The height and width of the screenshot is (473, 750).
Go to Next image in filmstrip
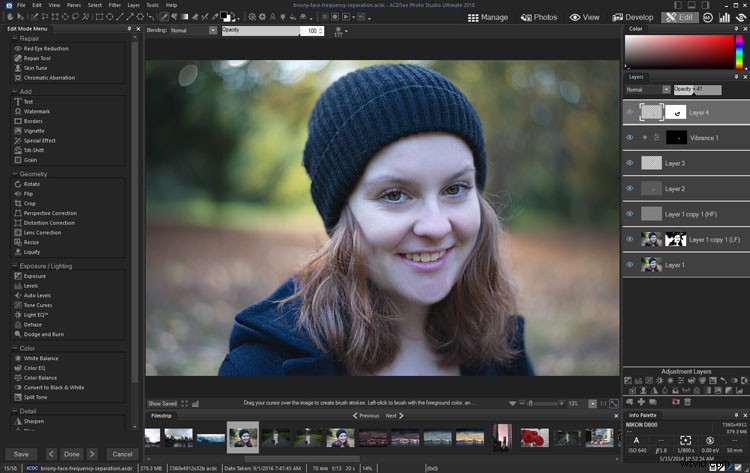click(395, 416)
